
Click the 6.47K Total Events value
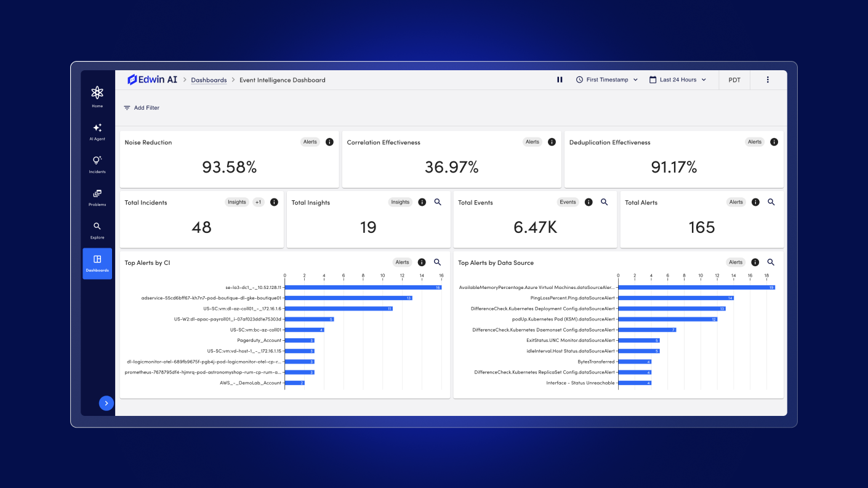[535, 227]
